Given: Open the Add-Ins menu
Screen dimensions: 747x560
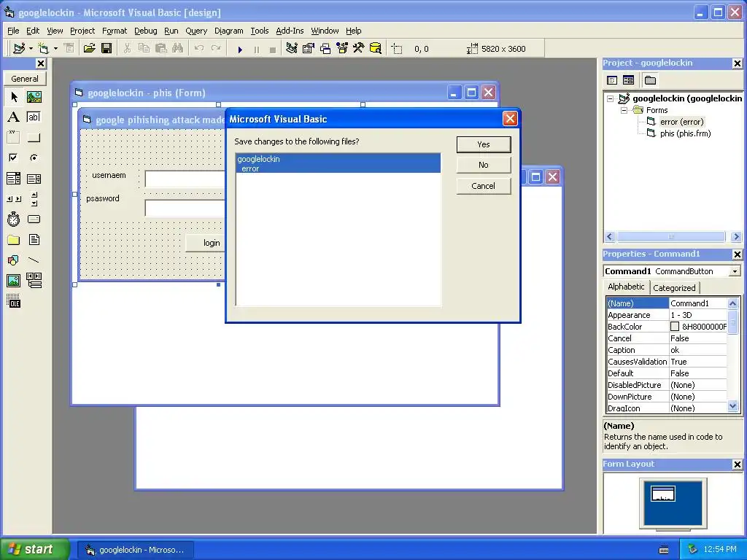Looking at the screenshot, I should [x=290, y=31].
